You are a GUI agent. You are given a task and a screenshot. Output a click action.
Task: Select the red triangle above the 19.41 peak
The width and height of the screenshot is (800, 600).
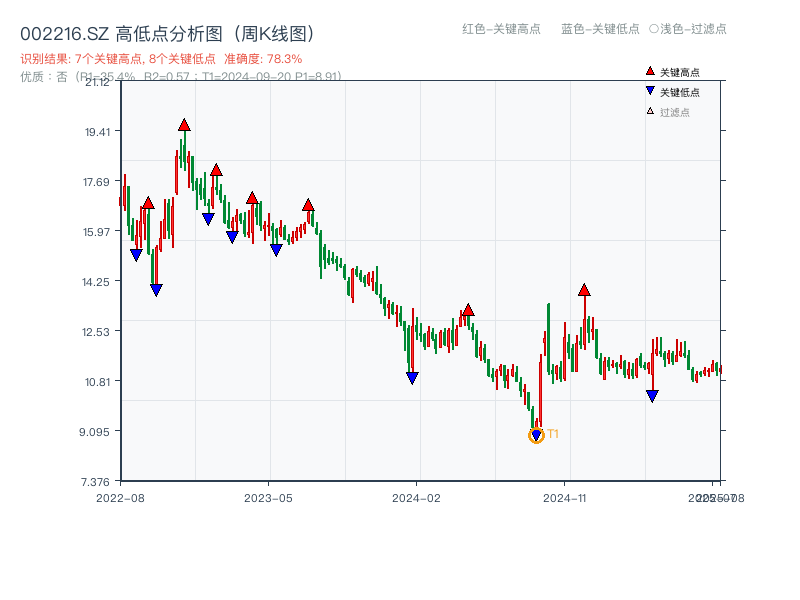click(x=184, y=124)
